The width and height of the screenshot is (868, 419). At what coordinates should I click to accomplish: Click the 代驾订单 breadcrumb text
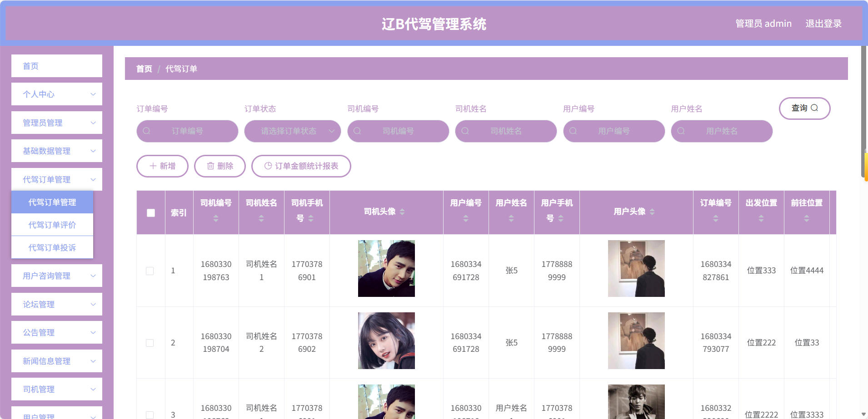pos(181,69)
